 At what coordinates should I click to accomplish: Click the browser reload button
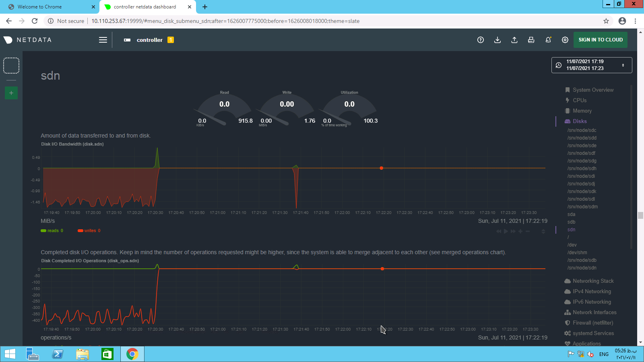(35, 21)
